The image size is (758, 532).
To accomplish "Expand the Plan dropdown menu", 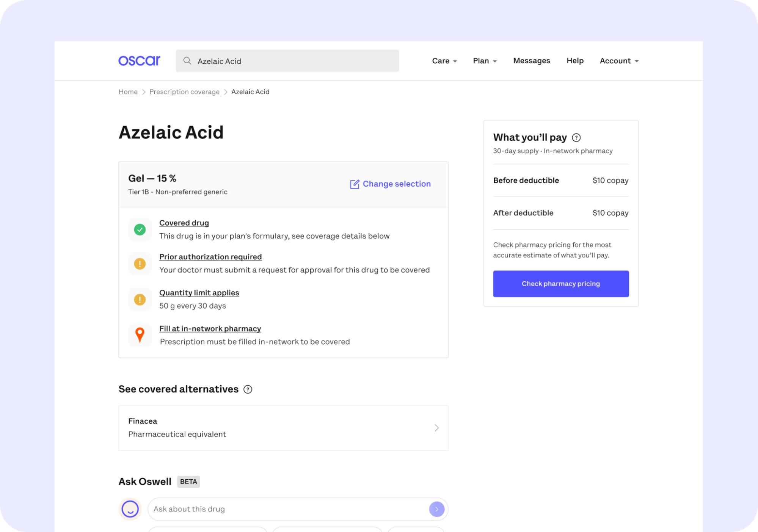I will [x=485, y=61].
